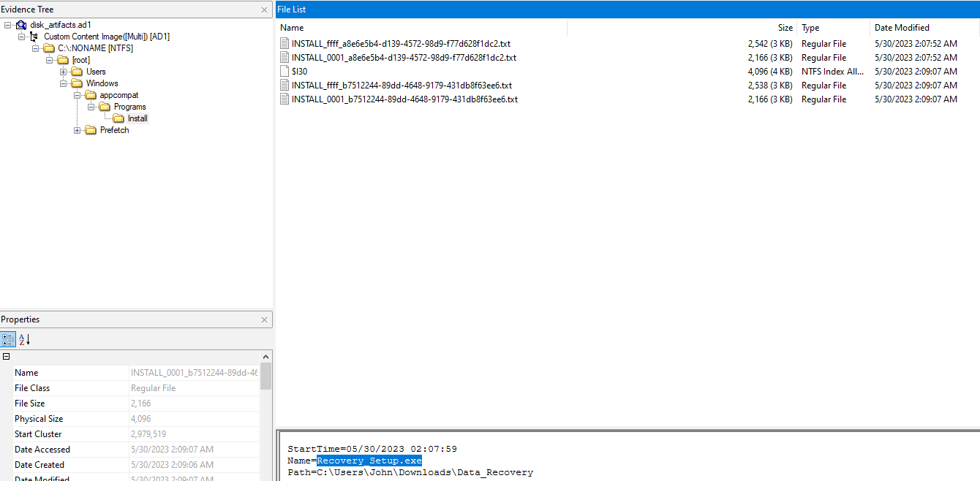This screenshot has height=481, width=980.
Task: Select the Categorized view icon in Properties
Action: pyautogui.click(x=8, y=339)
